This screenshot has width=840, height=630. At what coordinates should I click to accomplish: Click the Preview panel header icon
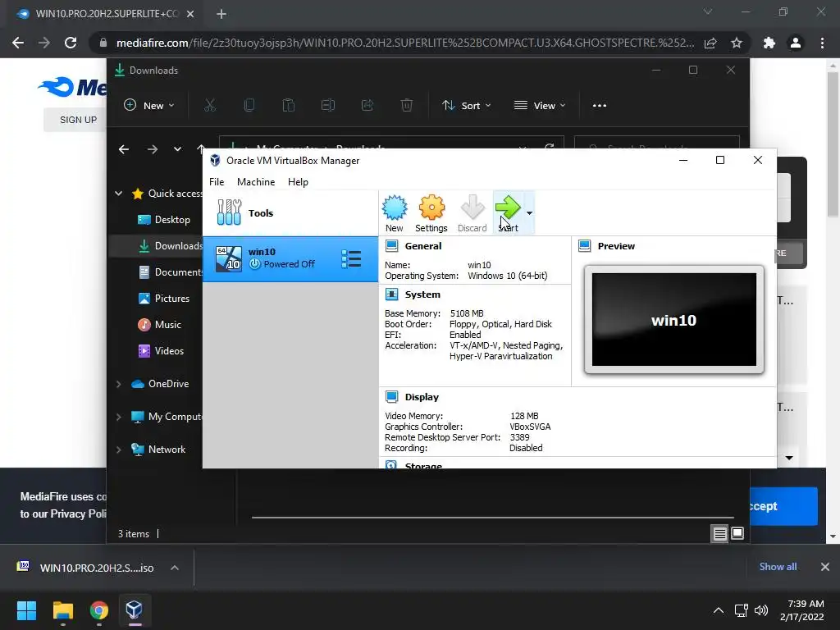coord(584,246)
